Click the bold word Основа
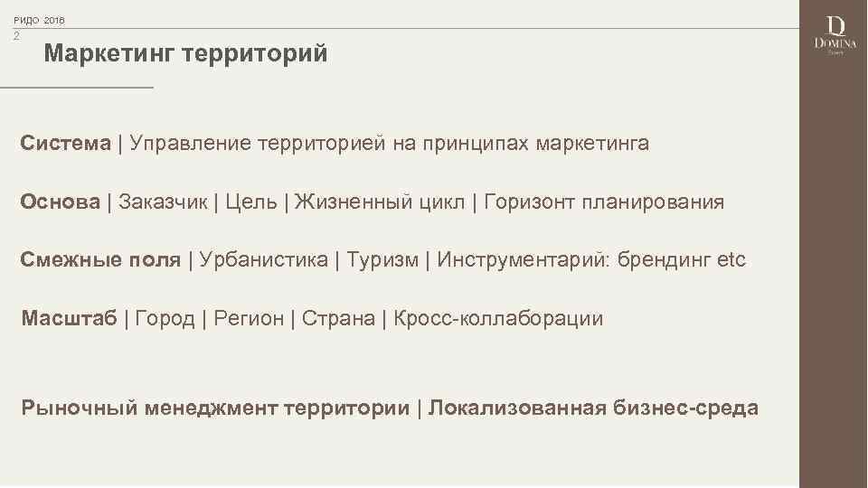The height and width of the screenshot is (488, 868). [x=61, y=202]
